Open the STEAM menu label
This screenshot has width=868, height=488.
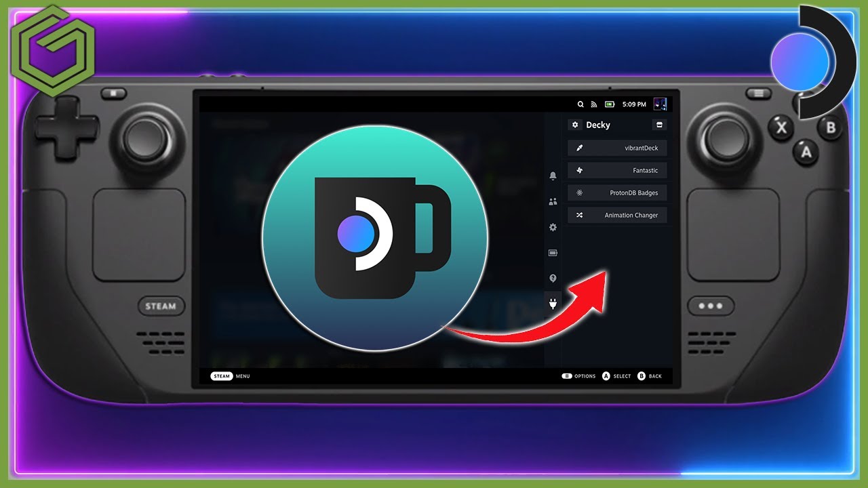222,375
